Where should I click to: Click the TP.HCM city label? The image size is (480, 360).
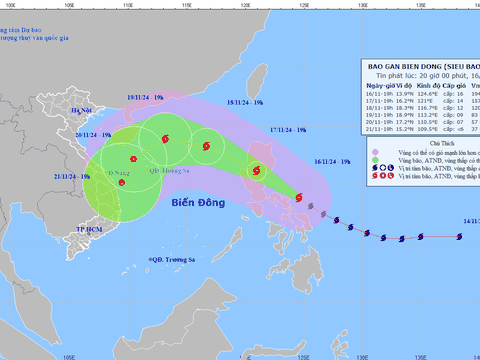[x=89, y=229]
